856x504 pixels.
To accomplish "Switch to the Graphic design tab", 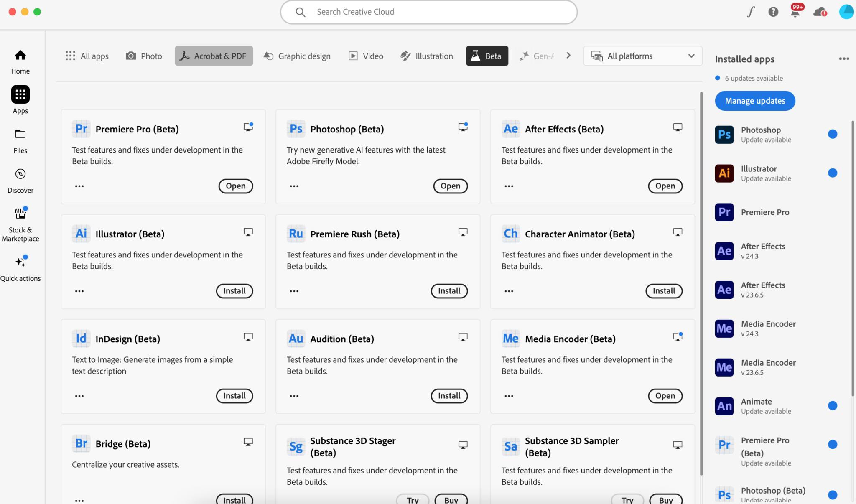I will 297,56.
